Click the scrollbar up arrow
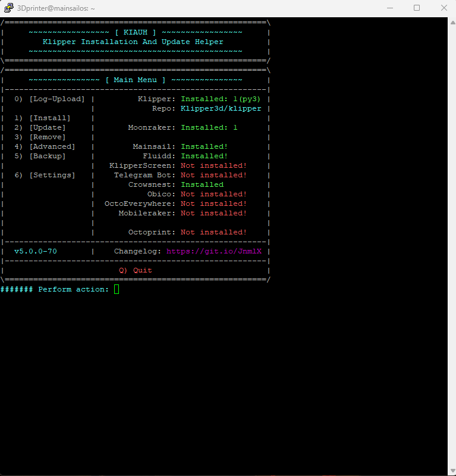The height and width of the screenshot is (476, 456). 452,23
